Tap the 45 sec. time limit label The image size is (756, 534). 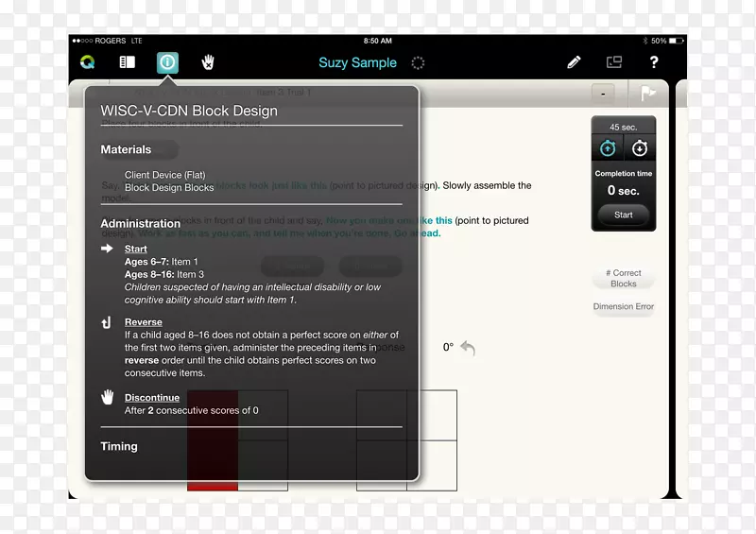[x=624, y=128]
